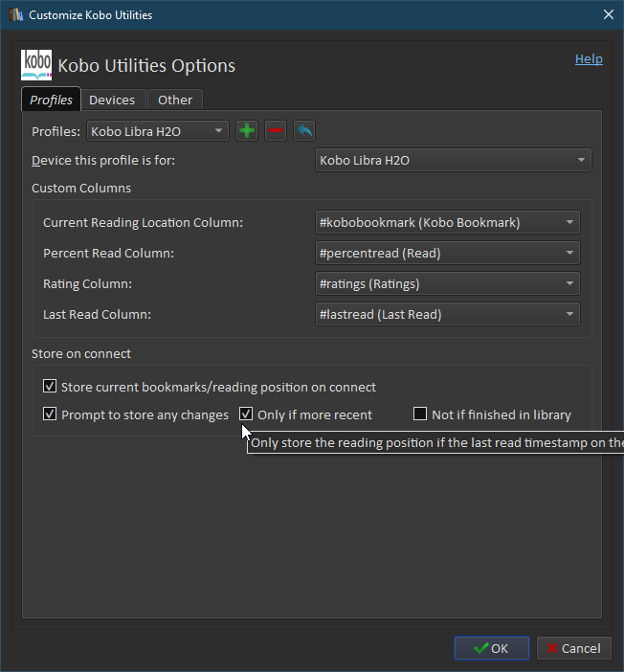624x672 pixels.
Task: Open Current Reading Location Column dropdown
Action: [448, 222]
